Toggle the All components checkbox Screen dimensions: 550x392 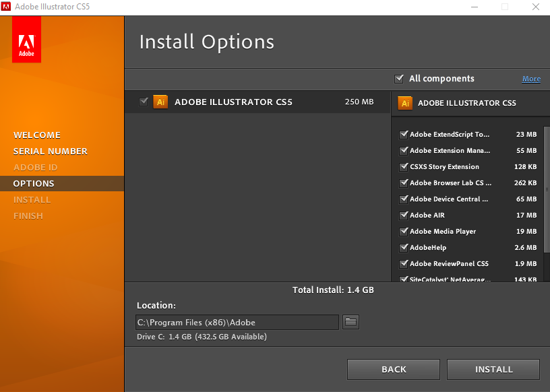pos(399,79)
